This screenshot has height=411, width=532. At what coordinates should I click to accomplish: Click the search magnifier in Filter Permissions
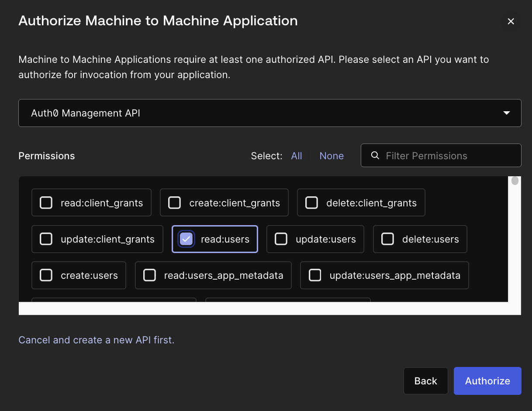pyautogui.click(x=375, y=155)
